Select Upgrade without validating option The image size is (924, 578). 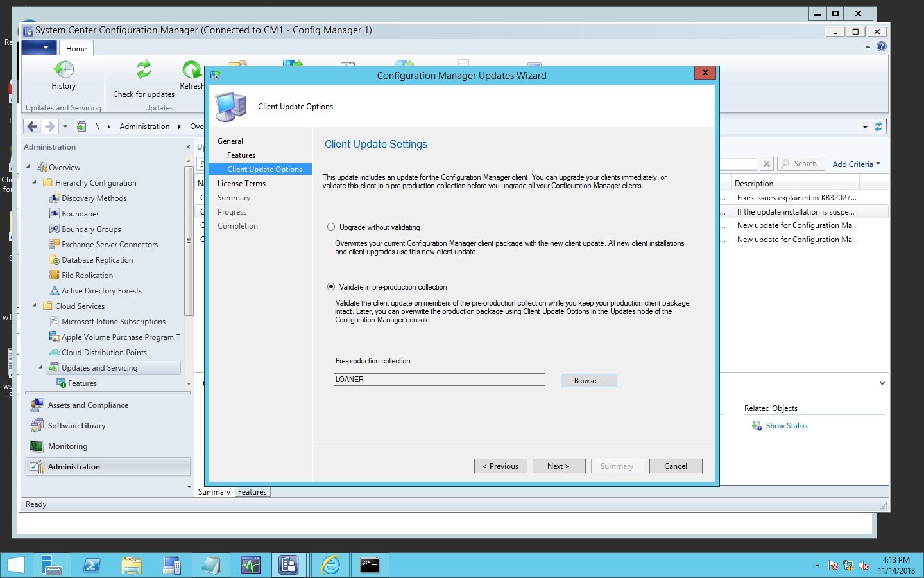coord(331,227)
